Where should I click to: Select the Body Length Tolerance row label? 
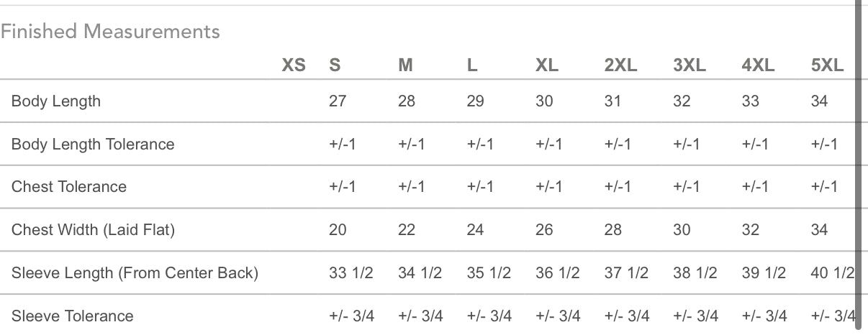pyautogui.click(x=93, y=144)
